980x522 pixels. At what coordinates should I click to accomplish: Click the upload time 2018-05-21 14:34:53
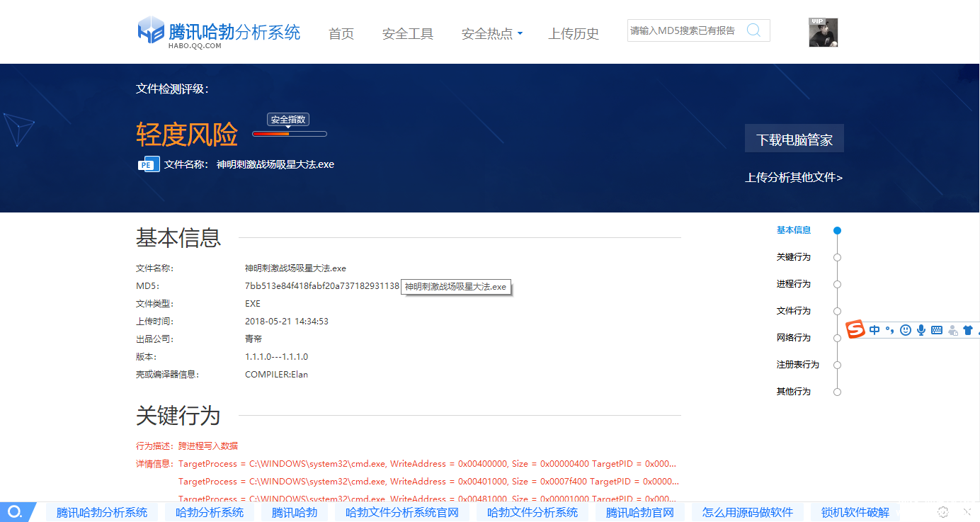[x=287, y=322]
